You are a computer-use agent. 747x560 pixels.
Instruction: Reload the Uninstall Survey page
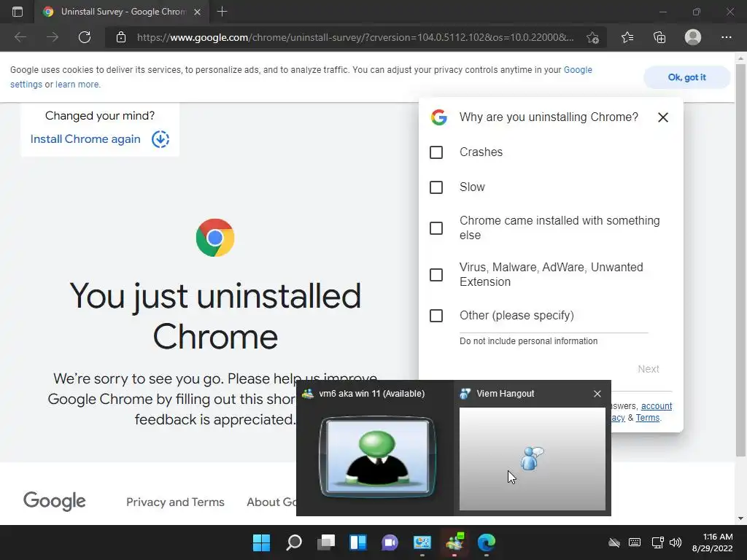coord(85,37)
